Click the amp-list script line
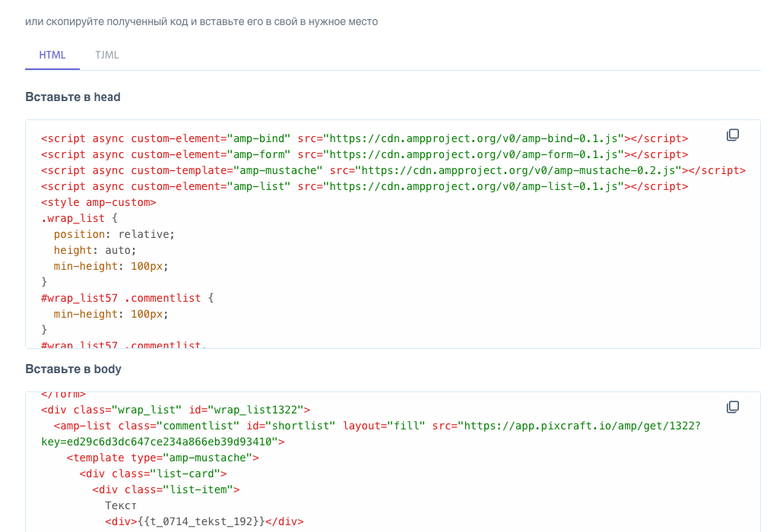This screenshot has width=783, height=532. pos(365,187)
